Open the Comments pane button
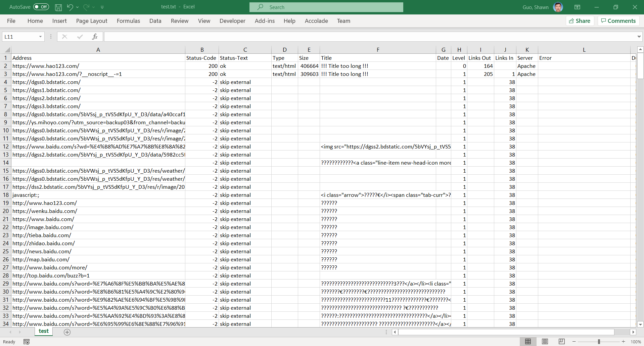Image resolution: width=644 pixels, height=346 pixels. point(618,21)
